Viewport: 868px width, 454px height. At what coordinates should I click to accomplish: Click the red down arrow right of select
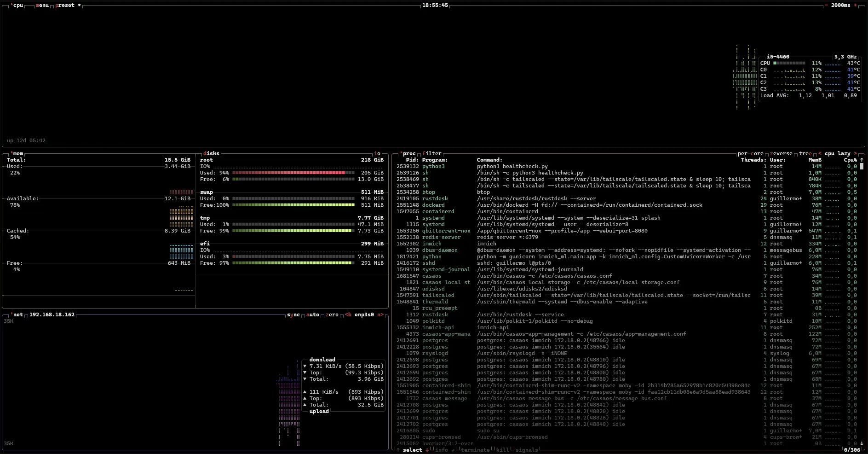[x=427, y=450]
